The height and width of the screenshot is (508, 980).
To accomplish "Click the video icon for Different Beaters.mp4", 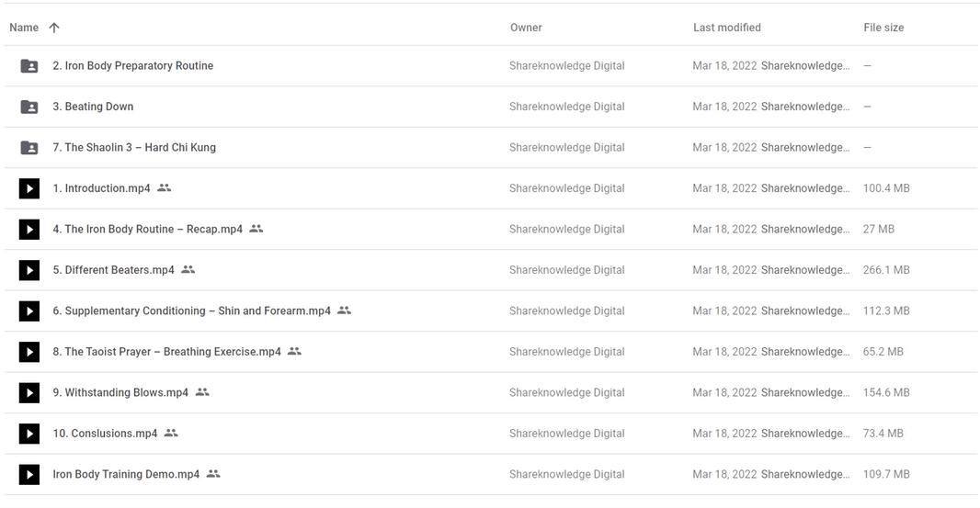I will (29, 270).
